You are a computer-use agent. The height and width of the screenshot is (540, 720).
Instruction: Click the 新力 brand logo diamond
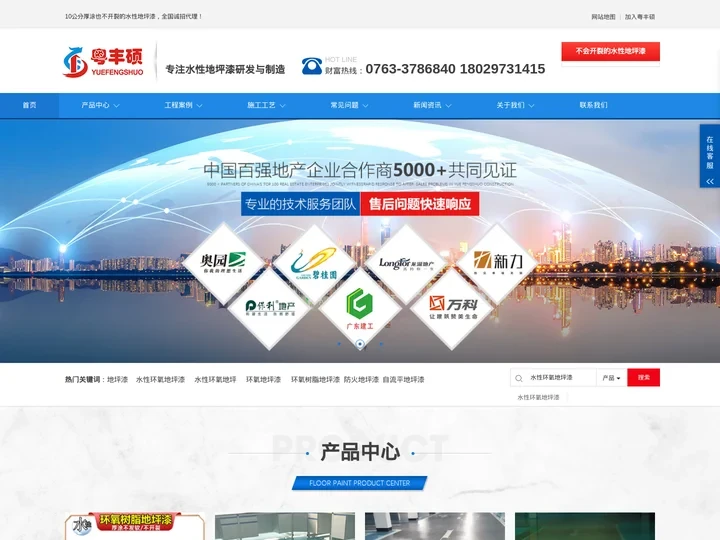tap(498, 262)
